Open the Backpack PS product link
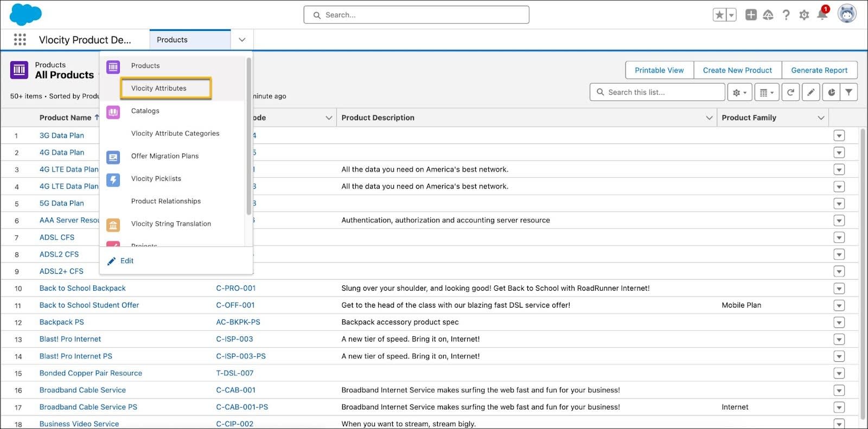 [62, 322]
